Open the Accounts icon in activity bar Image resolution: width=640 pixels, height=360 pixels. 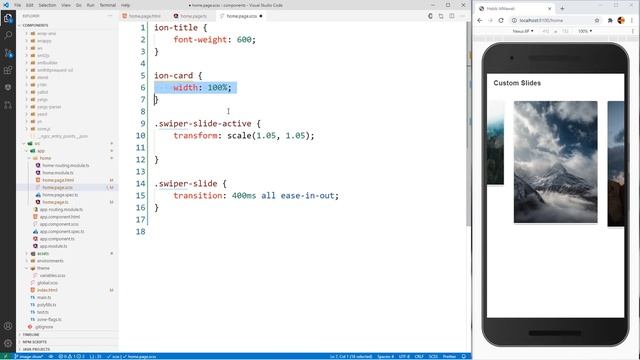8,326
